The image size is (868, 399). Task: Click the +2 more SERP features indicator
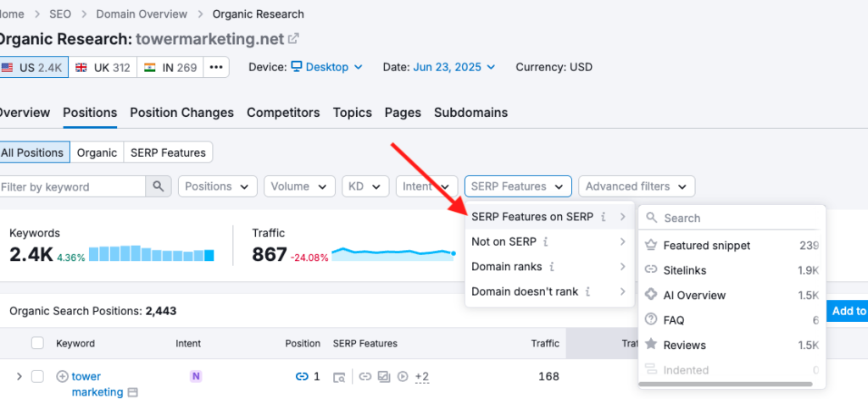[422, 378]
